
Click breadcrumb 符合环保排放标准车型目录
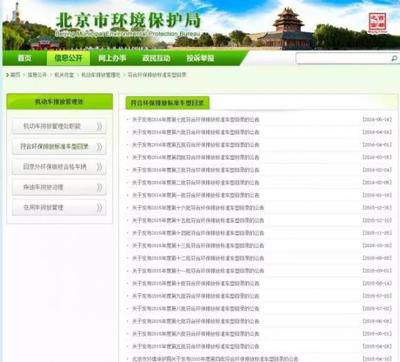[157, 75]
